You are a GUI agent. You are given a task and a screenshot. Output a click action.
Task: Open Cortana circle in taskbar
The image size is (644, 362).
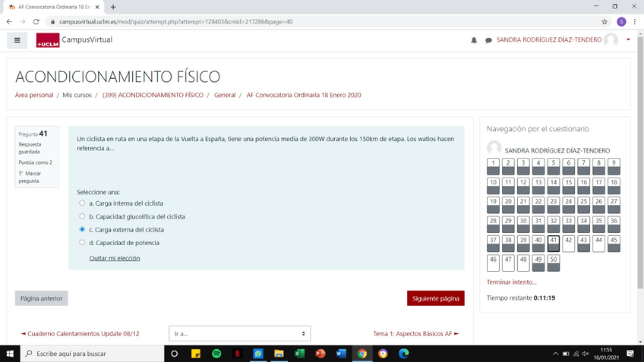pos(174,354)
